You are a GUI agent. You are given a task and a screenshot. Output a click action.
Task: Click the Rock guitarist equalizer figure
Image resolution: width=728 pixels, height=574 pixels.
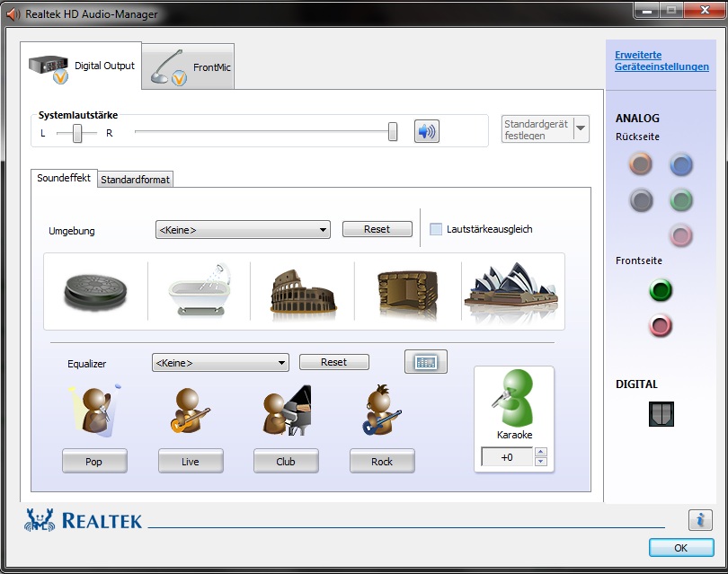point(382,411)
